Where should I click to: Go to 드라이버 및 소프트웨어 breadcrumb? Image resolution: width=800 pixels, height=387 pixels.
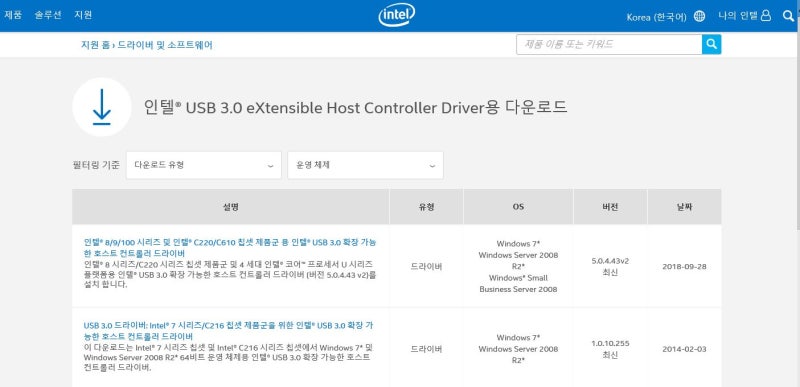click(165, 45)
